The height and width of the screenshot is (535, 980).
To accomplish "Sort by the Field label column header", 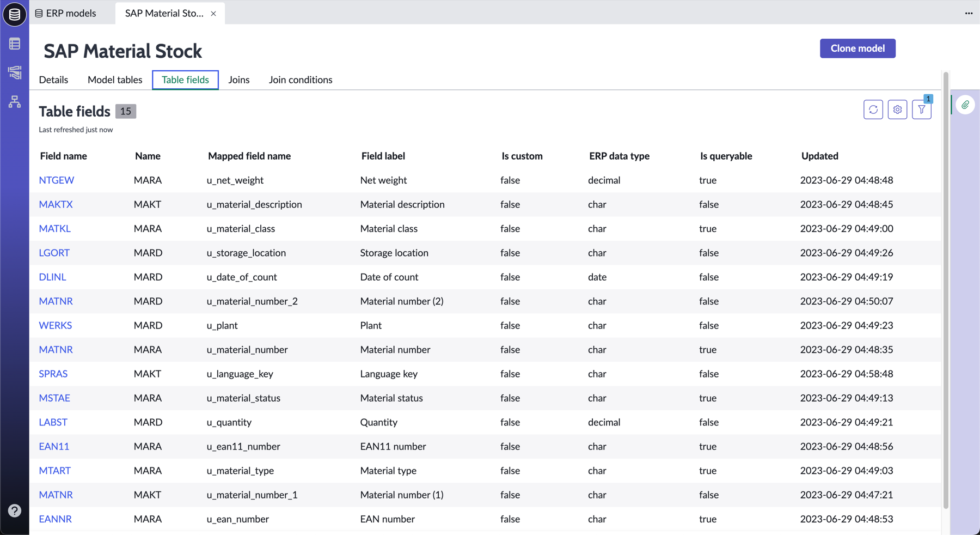I will coord(383,156).
